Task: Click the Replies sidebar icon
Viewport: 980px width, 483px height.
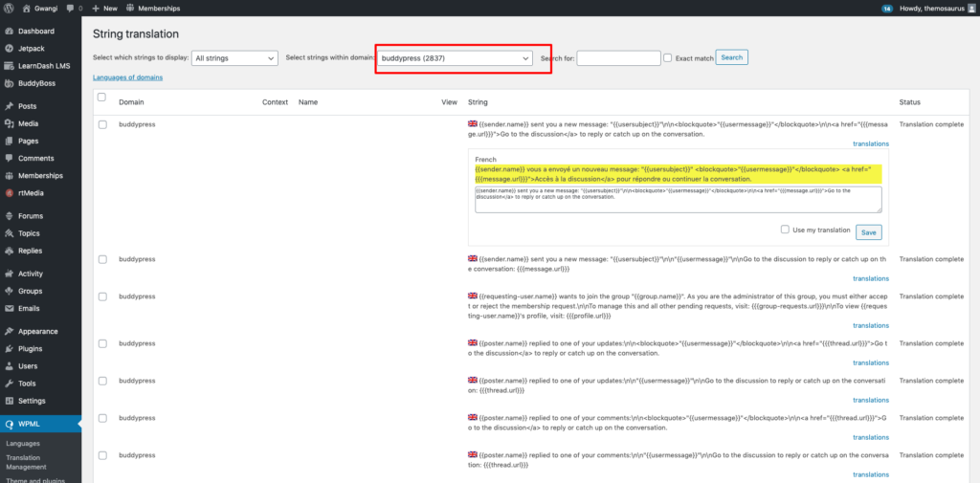Action: tap(10, 252)
